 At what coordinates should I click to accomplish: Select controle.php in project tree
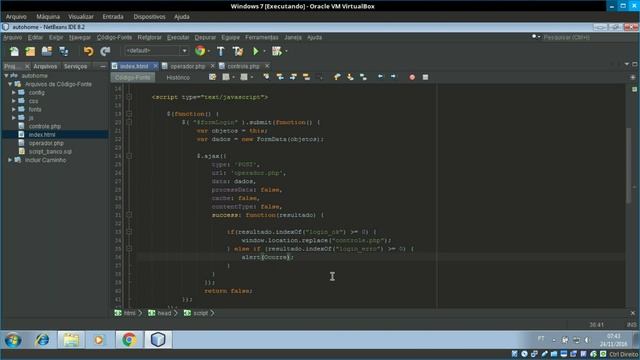pos(44,126)
